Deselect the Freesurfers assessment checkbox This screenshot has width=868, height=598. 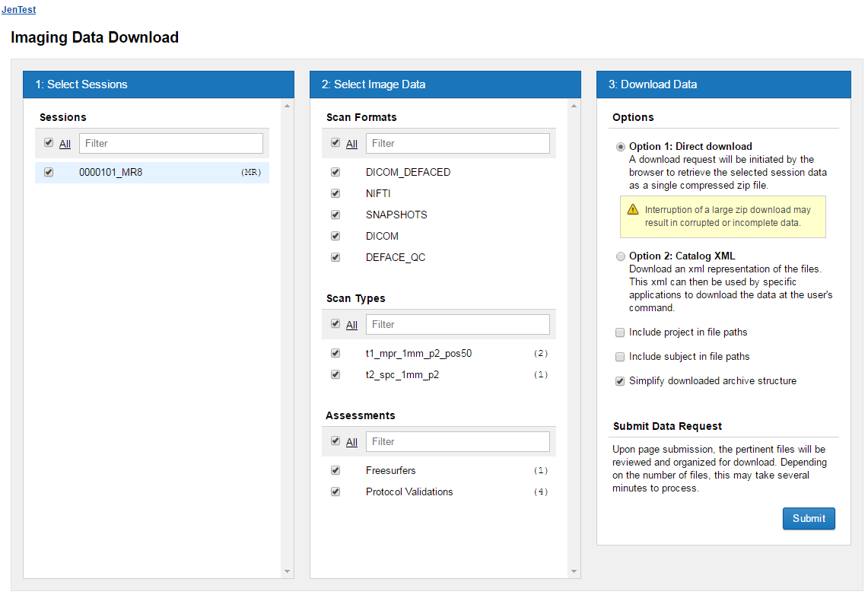tap(335, 471)
